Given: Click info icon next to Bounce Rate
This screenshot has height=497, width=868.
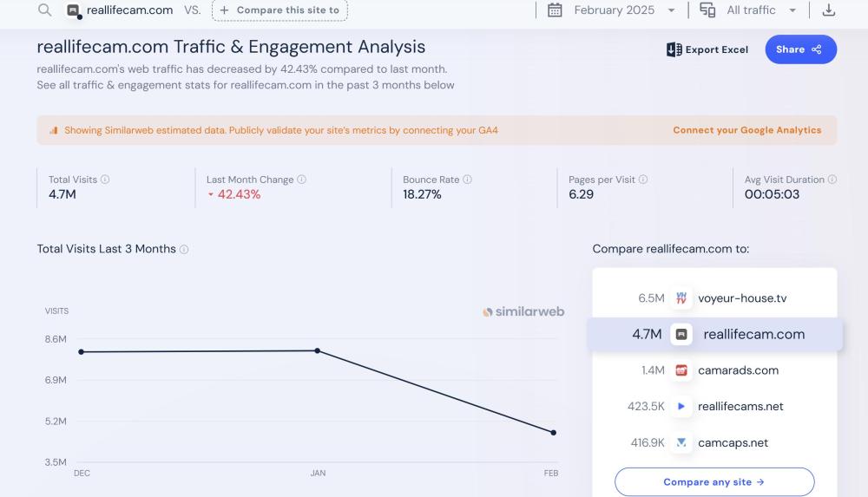Looking at the screenshot, I should 467,180.
